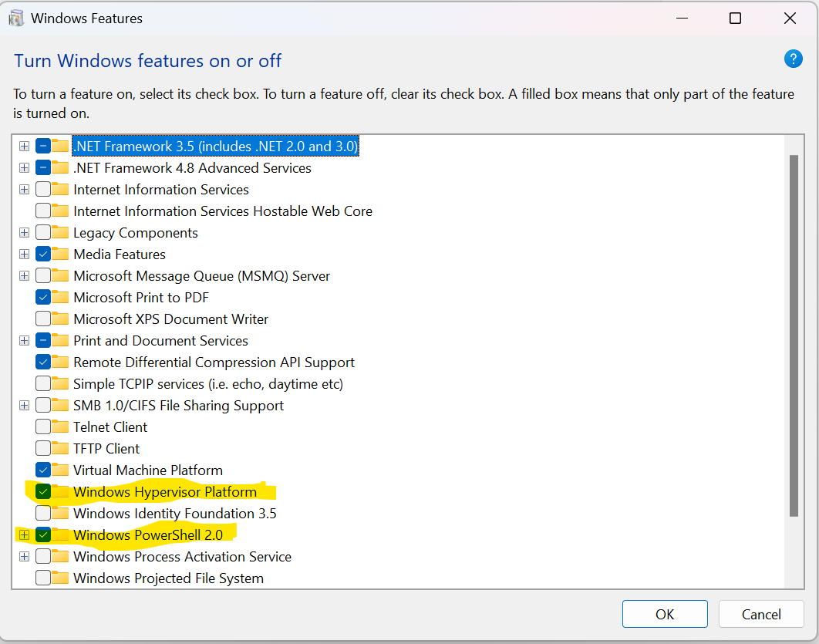Enable Windows Projected File System checkbox

[43, 578]
